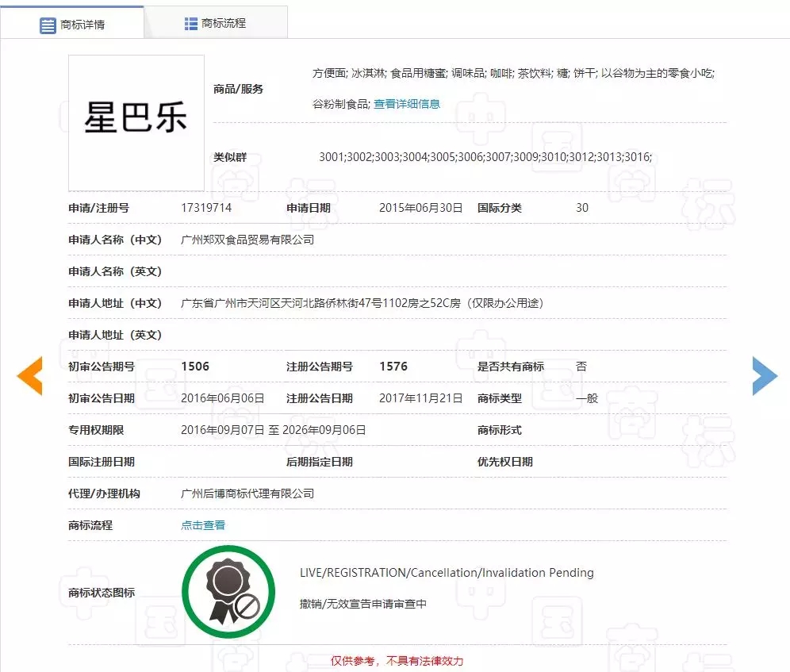Click the 商标状态图标 label
790x672 pixels.
(102, 593)
